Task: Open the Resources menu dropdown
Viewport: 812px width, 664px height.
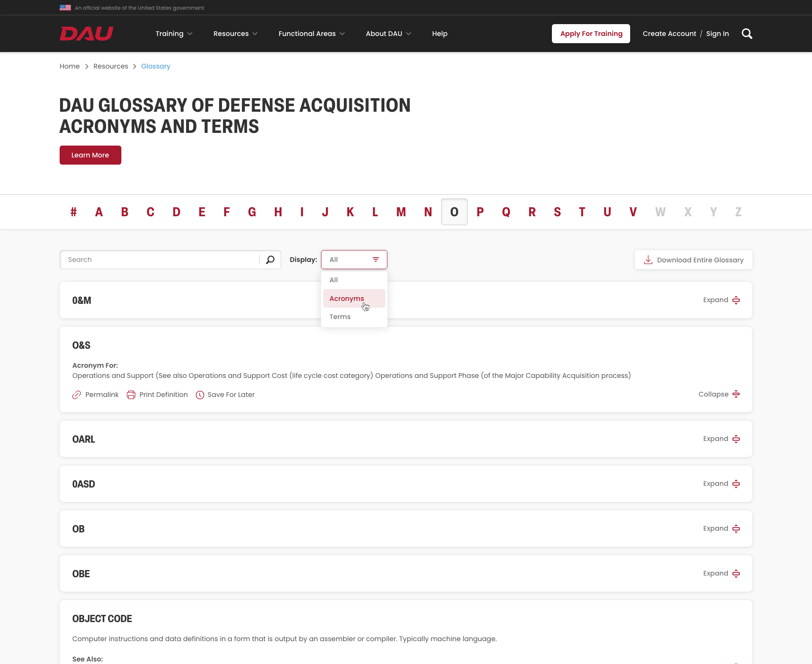Action: coord(236,33)
